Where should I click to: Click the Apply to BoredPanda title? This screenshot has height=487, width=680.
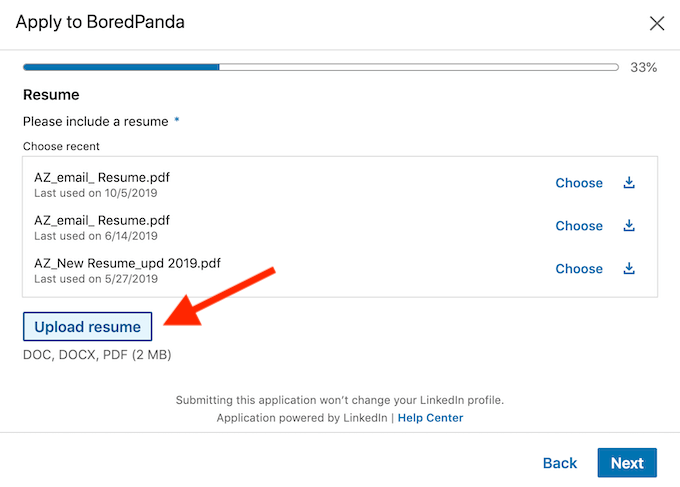point(100,22)
